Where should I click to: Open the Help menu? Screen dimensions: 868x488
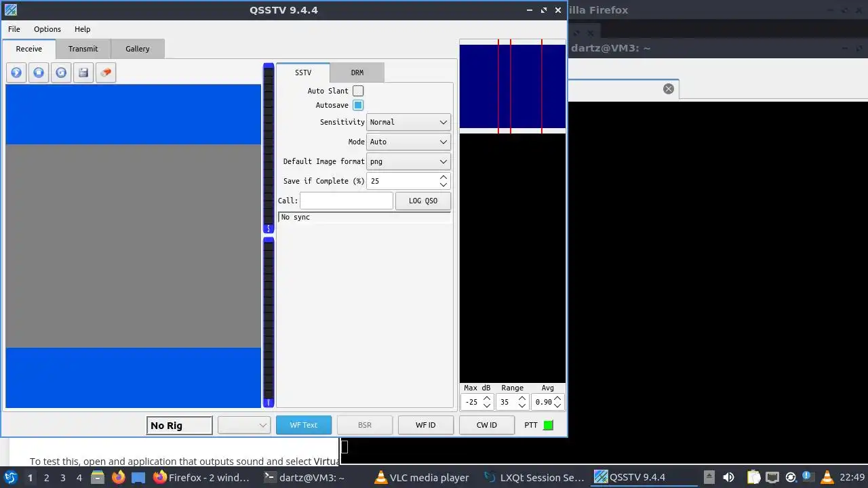(x=82, y=29)
